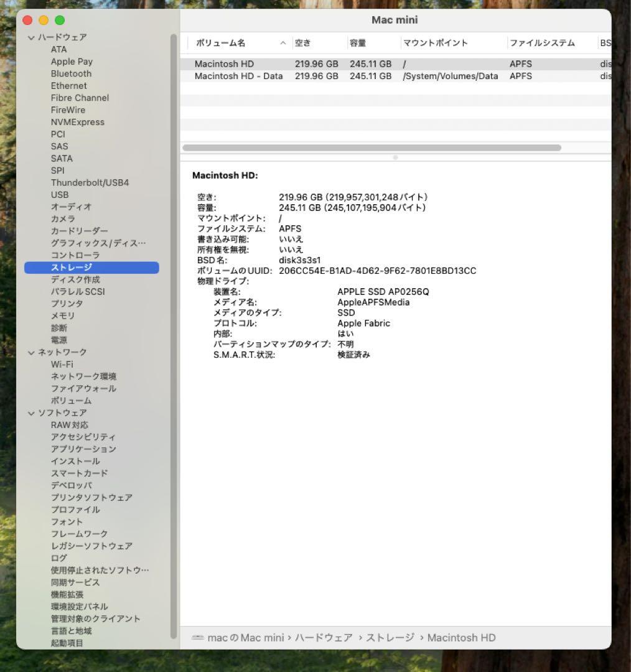Click the volume table horizontal scrollbar
Screen dimensions: 631x672
[x=372, y=147]
